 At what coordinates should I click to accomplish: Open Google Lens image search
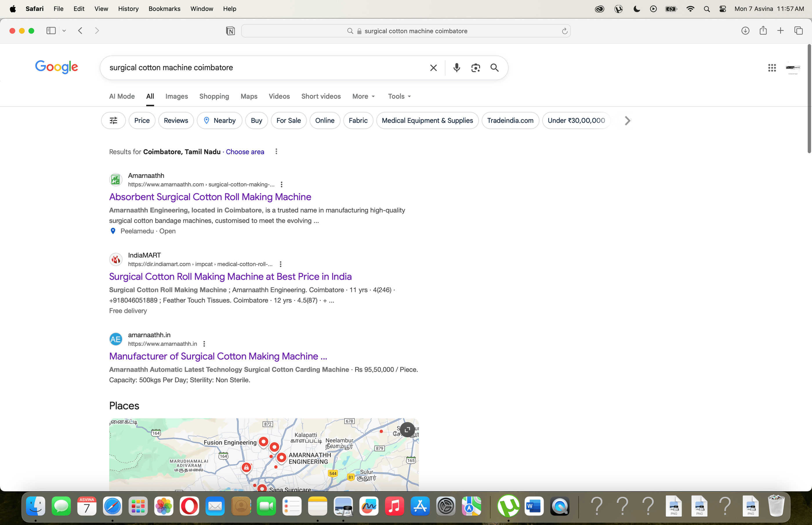[x=476, y=68]
